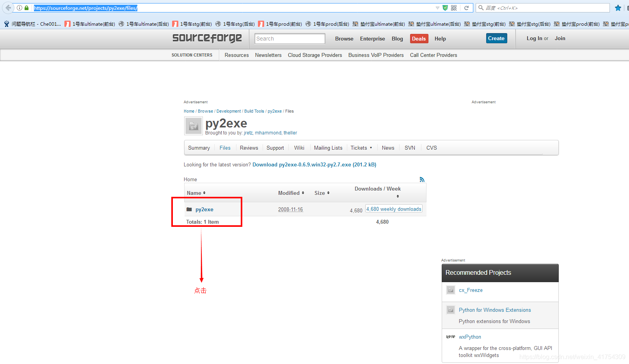The width and height of the screenshot is (629, 364).
Task: Open Call Center Providers link
Action: click(x=434, y=55)
